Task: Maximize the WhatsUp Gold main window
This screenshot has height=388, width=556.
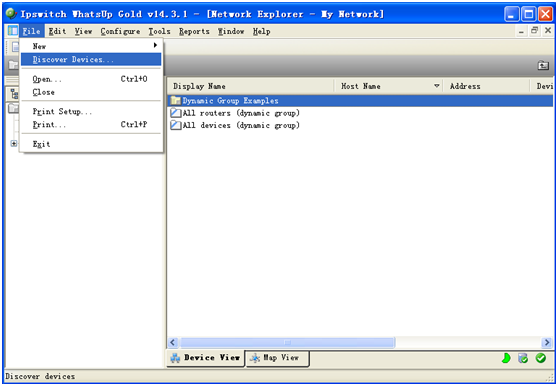Action: [x=528, y=14]
